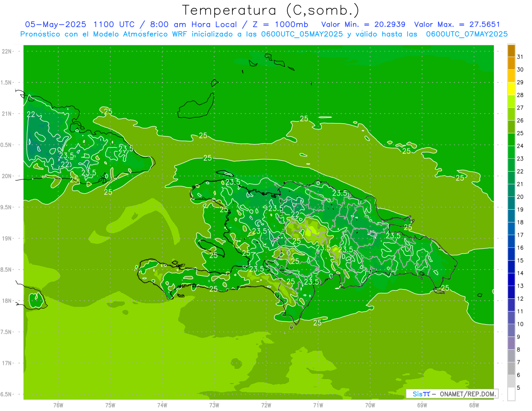Click the '1.5N' axis label
532x411 pixels.
tap(7, 82)
